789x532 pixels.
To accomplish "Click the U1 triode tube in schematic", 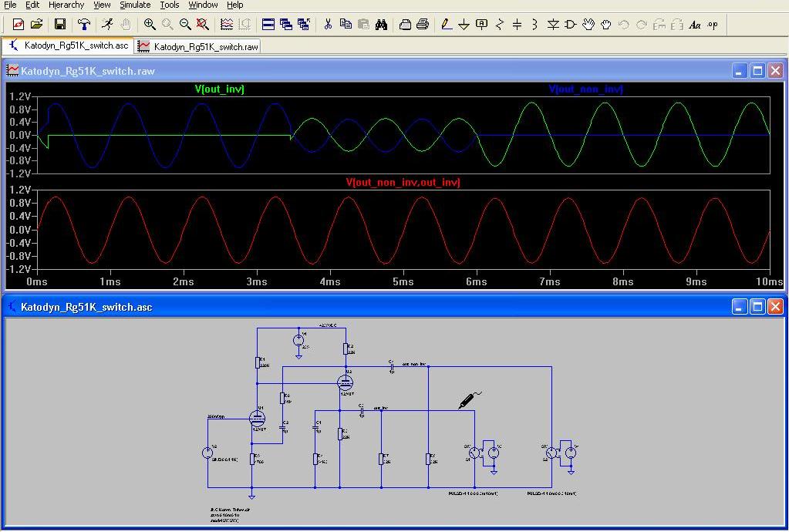I will (x=257, y=418).
